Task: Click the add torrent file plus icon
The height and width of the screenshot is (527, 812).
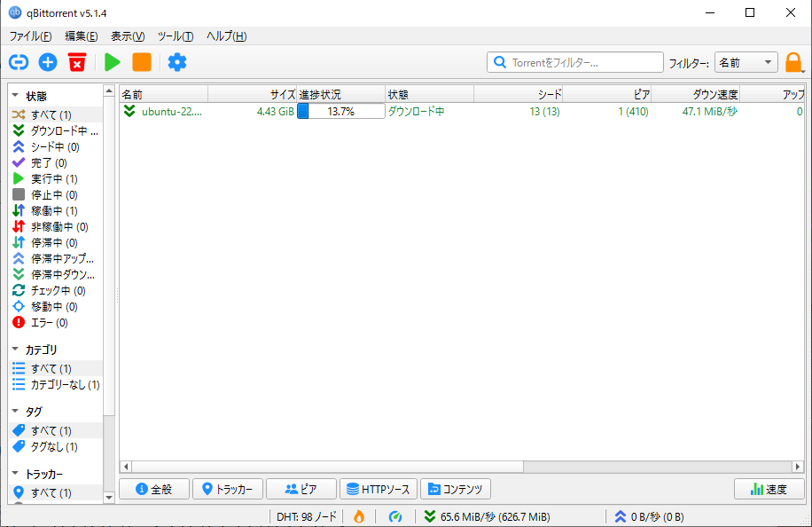Action: (x=48, y=62)
